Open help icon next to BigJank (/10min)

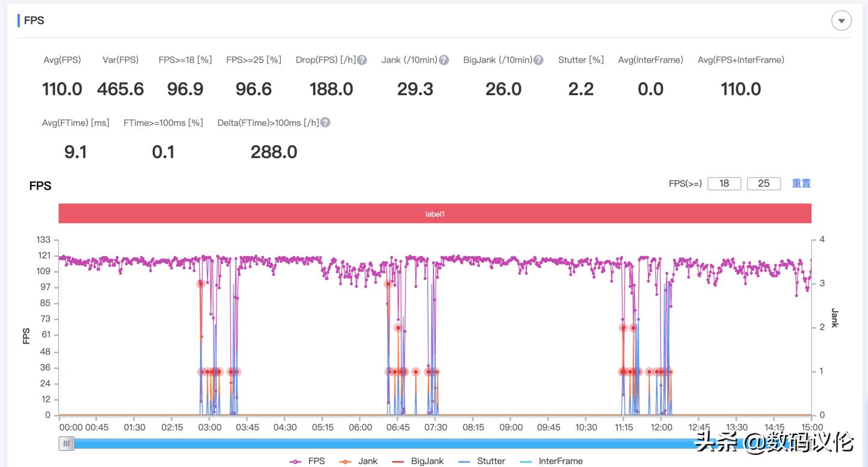538,60
